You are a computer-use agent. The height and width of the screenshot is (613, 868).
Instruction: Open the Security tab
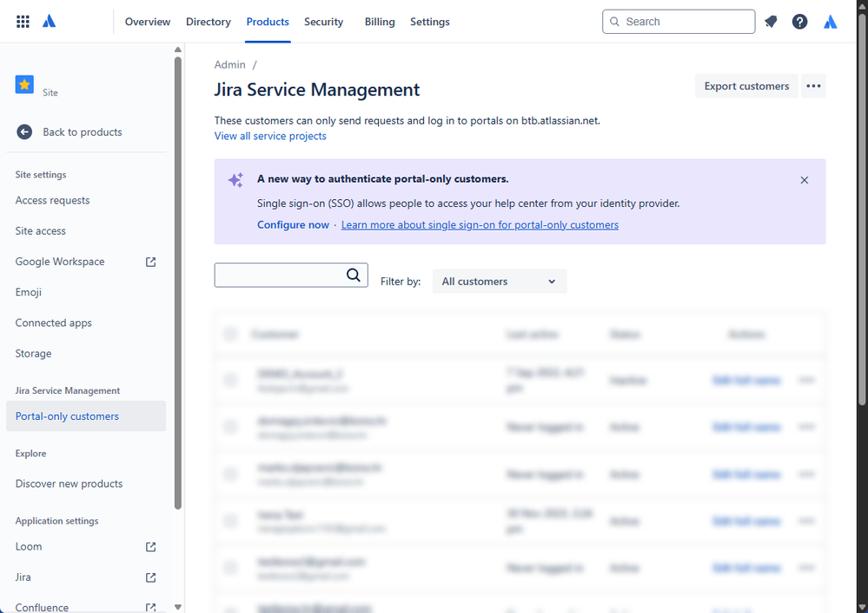323,22
